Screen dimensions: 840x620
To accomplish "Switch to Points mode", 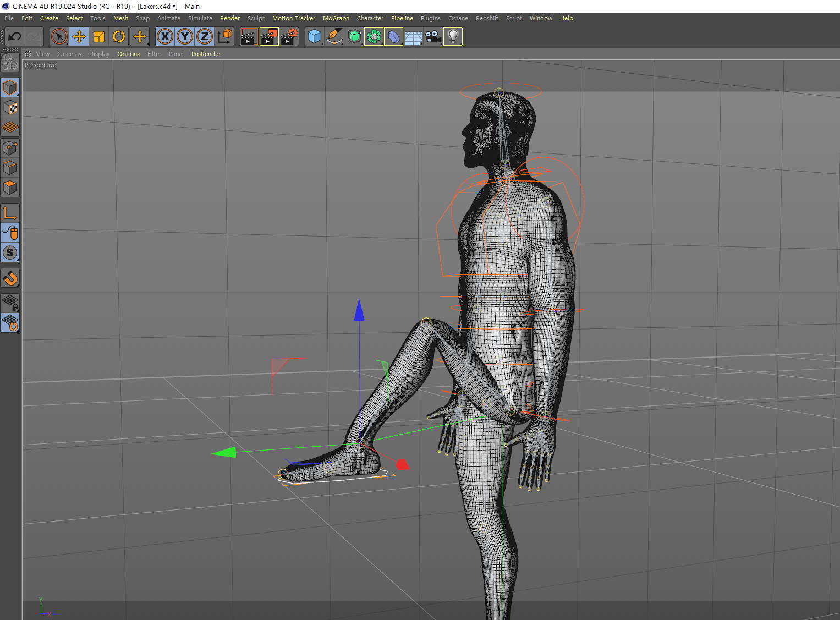I will [10, 148].
